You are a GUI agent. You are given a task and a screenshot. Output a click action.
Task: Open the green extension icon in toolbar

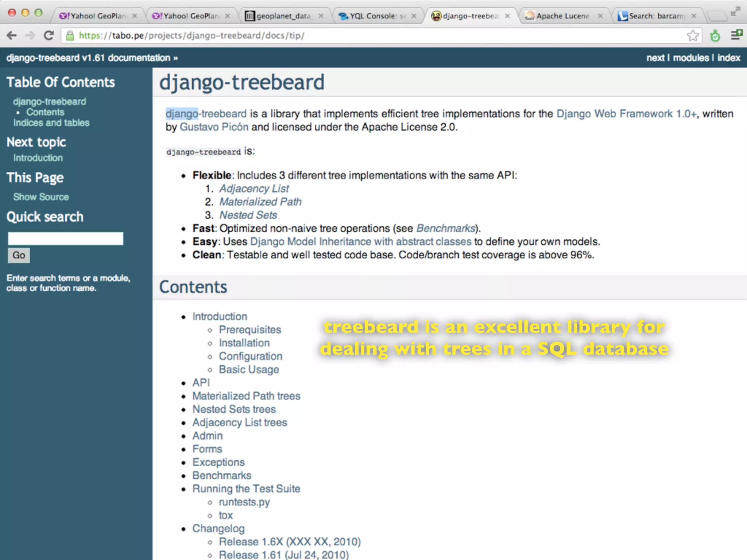coord(715,36)
